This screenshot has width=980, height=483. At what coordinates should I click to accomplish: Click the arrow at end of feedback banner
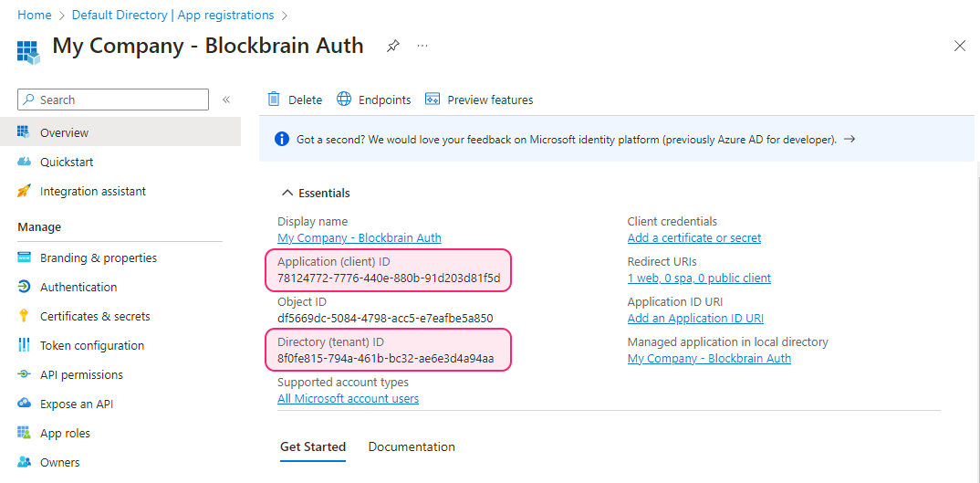pyautogui.click(x=850, y=140)
